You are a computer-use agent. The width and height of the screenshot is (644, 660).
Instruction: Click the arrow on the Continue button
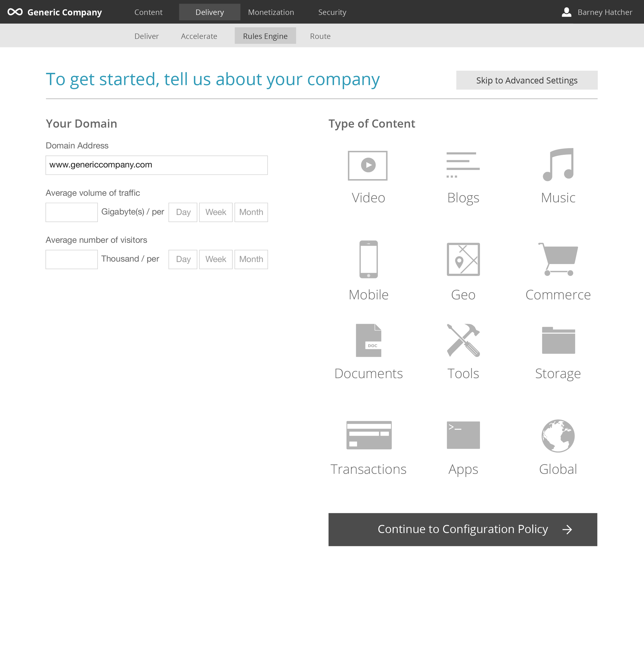tap(567, 529)
